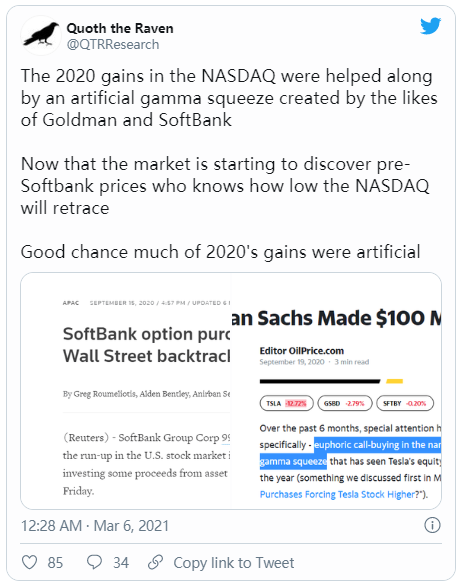
Task: Click the SFTBY -0.20% ticker pill
Action: (405, 403)
